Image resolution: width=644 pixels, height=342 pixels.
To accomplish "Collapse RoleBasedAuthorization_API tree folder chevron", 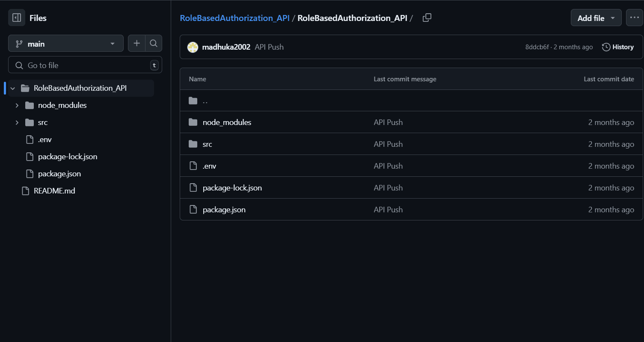I will [12, 88].
